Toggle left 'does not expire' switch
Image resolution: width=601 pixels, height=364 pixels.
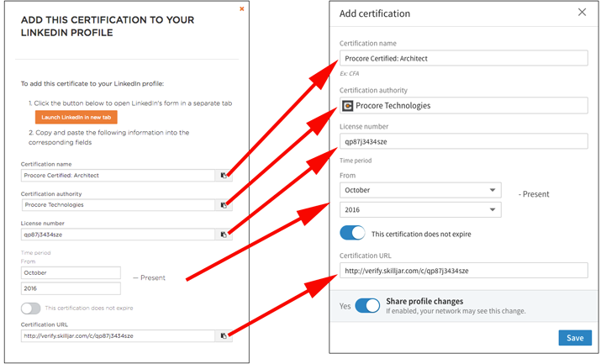30,309
